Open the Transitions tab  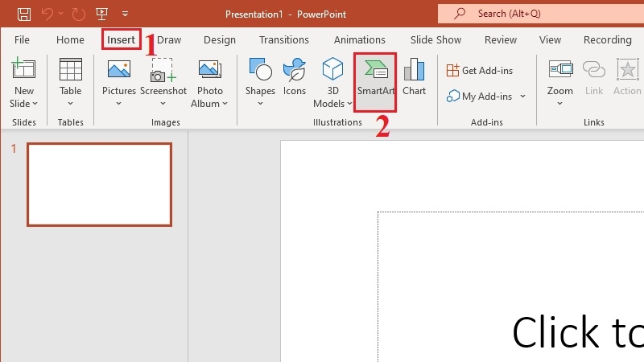[284, 39]
